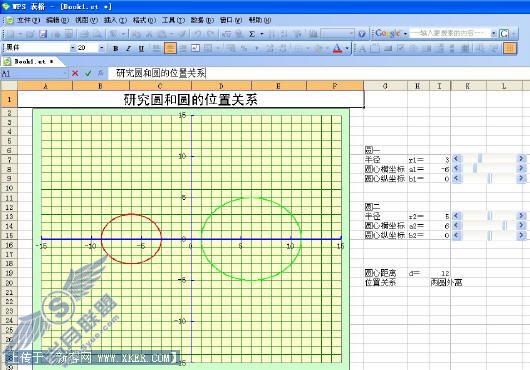The width and height of the screenshot is (530, 370).
Task: Click the Google search go icon
Action: pyautogui.click(x=504, y=33)
